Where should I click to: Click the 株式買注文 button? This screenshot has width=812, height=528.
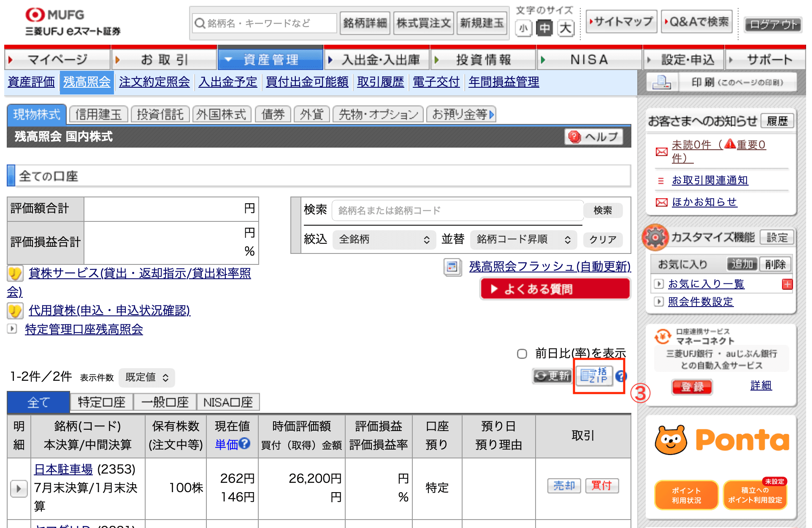423,23
